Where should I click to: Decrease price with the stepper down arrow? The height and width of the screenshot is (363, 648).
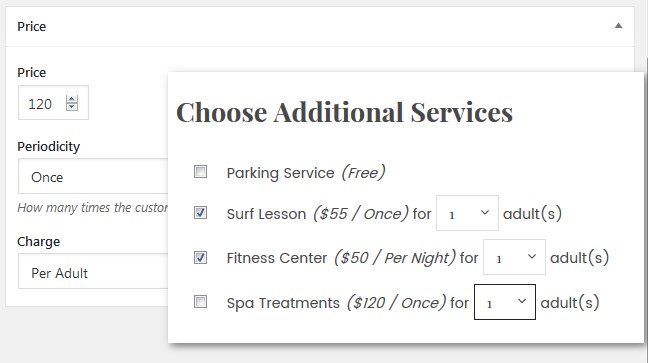click(72, 107)
